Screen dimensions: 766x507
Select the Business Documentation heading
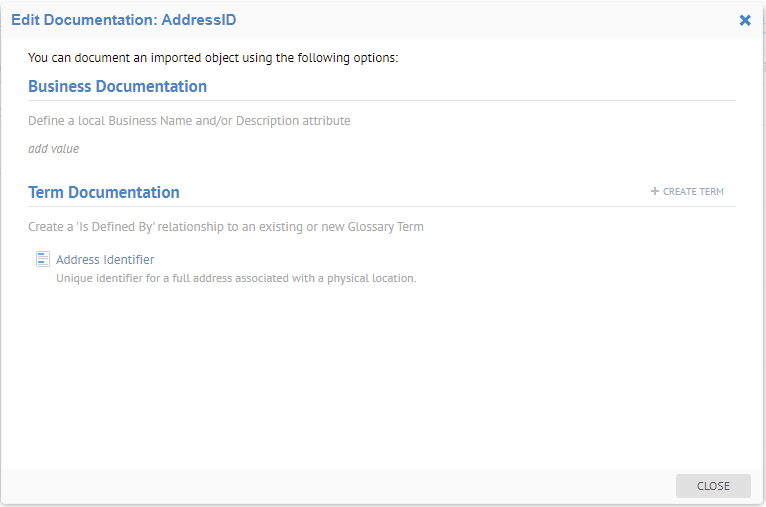pos(117,87)
